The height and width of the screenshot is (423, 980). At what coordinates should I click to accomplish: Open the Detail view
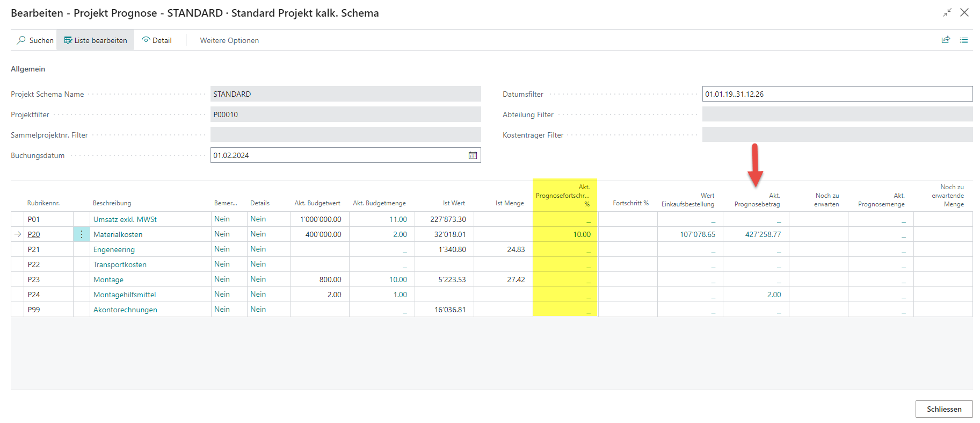157,40
